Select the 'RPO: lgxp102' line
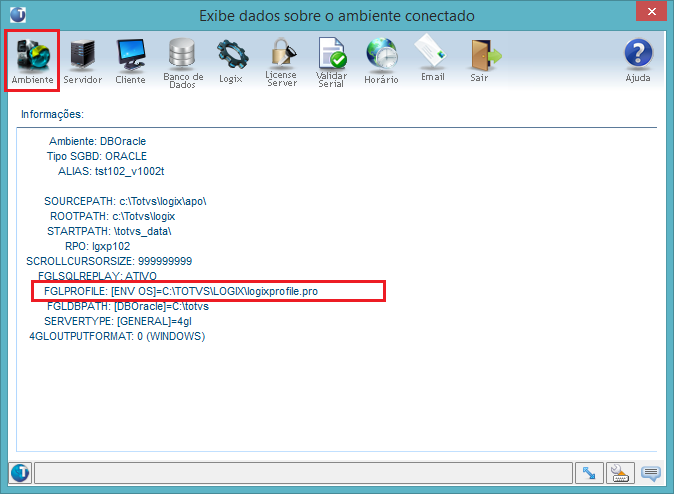 click(98, 246)
